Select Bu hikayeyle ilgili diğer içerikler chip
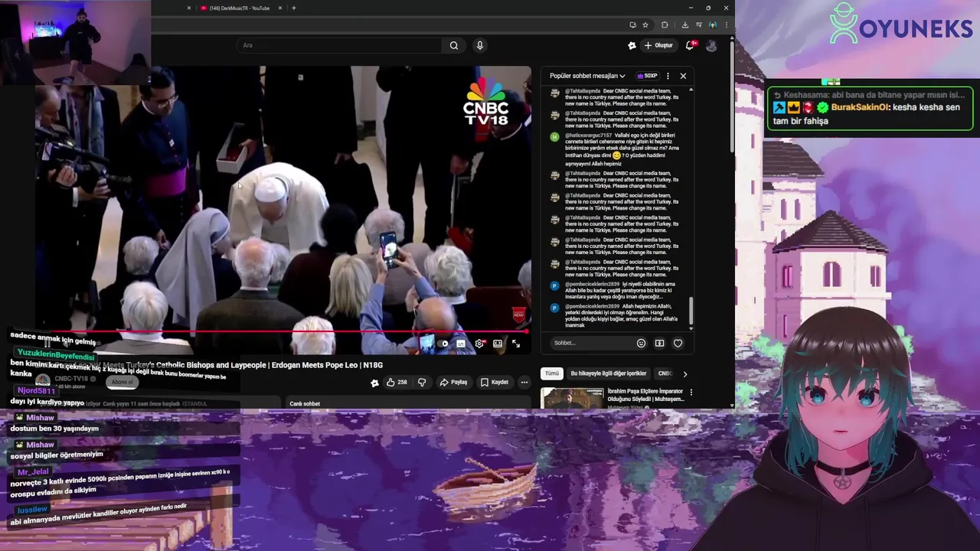This screenshot has width=980, height=551. tap(609, 373)
